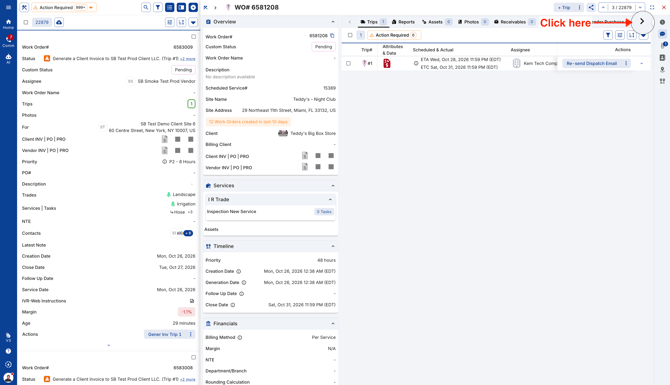This screenshot has height=385, width=670.
Task: Go to the previous work order arrow
Action: click(x=603, y=7)
